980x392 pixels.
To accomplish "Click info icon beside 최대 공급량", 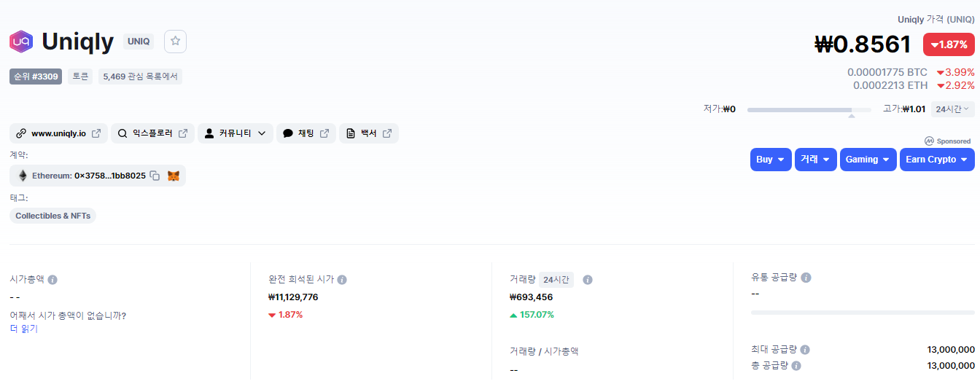I will coord(805,350).
